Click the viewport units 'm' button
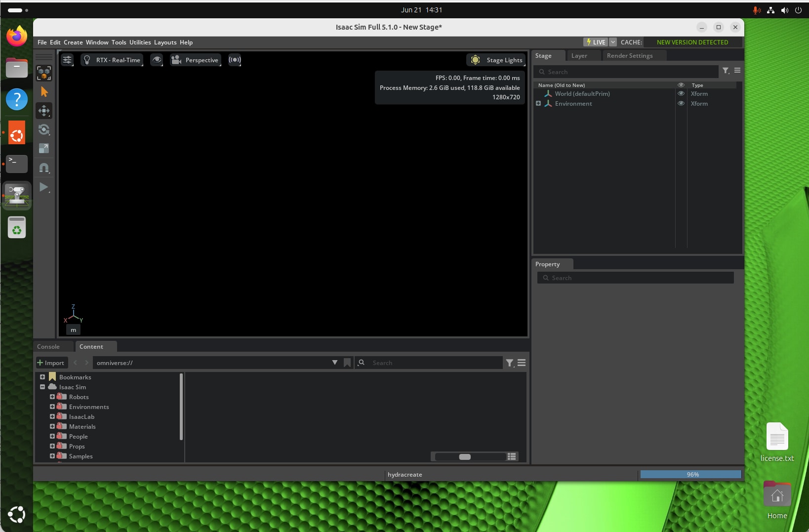The width and height of the screenshot is (809, 532). click(74, 330)
